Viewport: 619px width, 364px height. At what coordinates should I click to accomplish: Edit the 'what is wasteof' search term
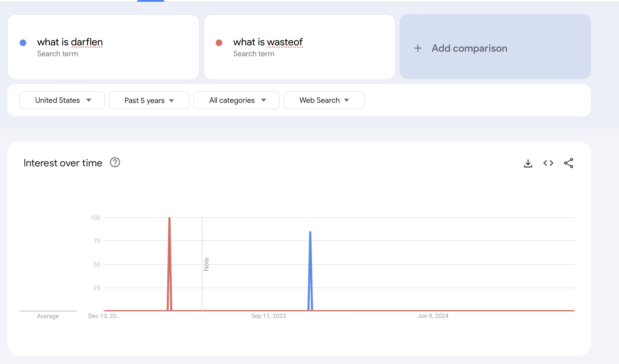pyautogui.click(x=268, y=42)
